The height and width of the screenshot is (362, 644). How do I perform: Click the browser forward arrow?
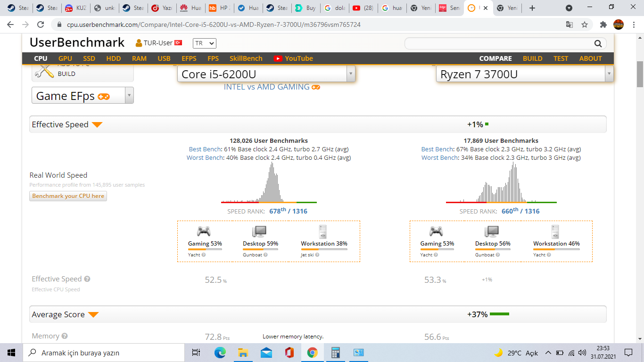(x=25, y=25)
